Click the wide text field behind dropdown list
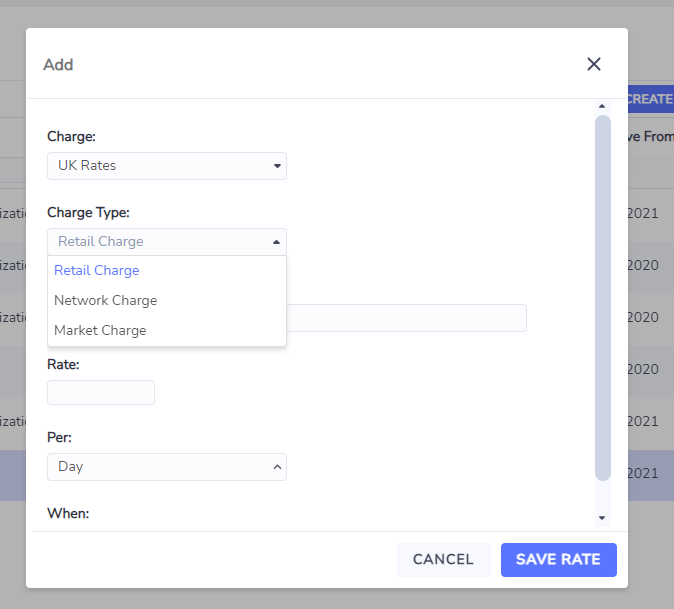674x609 pixels. (x=406, y=318)
